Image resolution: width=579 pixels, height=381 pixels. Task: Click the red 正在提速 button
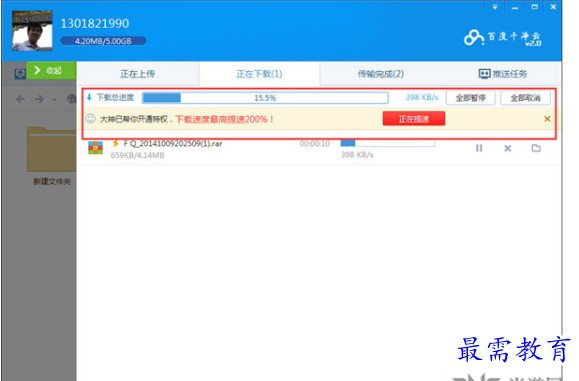click(414, 119)
